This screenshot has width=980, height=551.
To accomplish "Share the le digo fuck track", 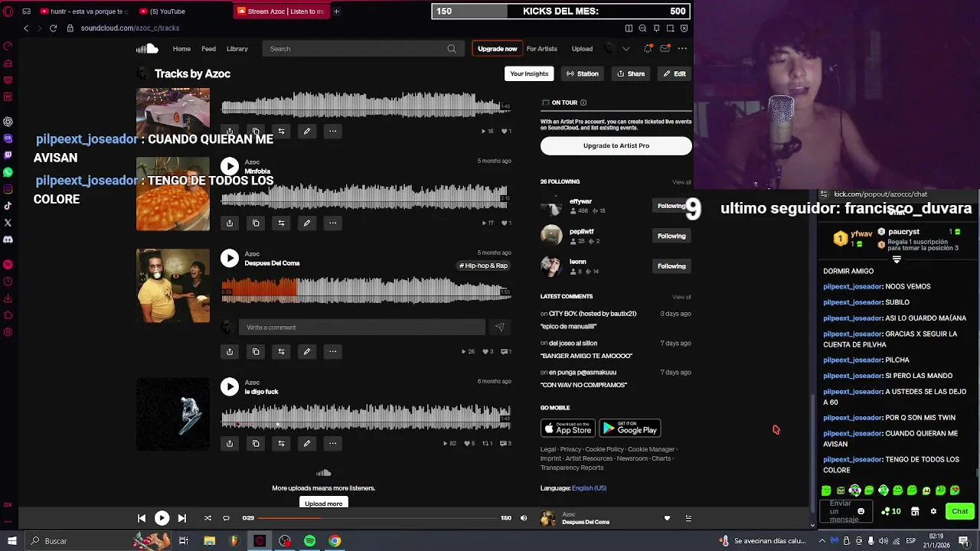I will (x=230, y=443).
